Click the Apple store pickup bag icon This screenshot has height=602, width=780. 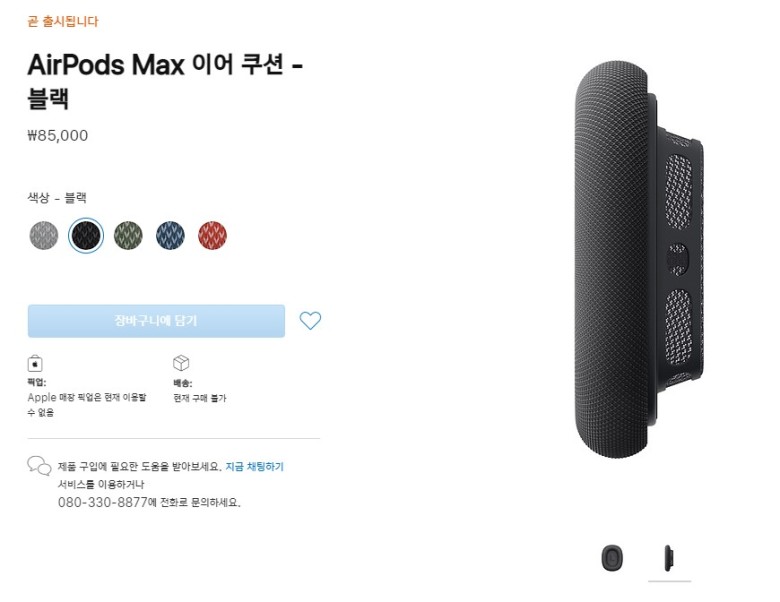point(35,363)
